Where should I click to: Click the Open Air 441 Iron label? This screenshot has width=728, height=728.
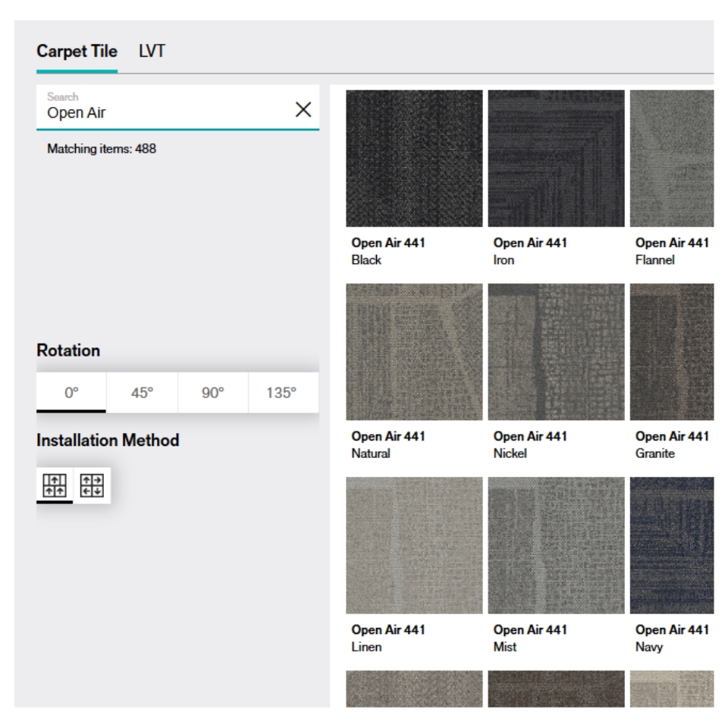530,251
